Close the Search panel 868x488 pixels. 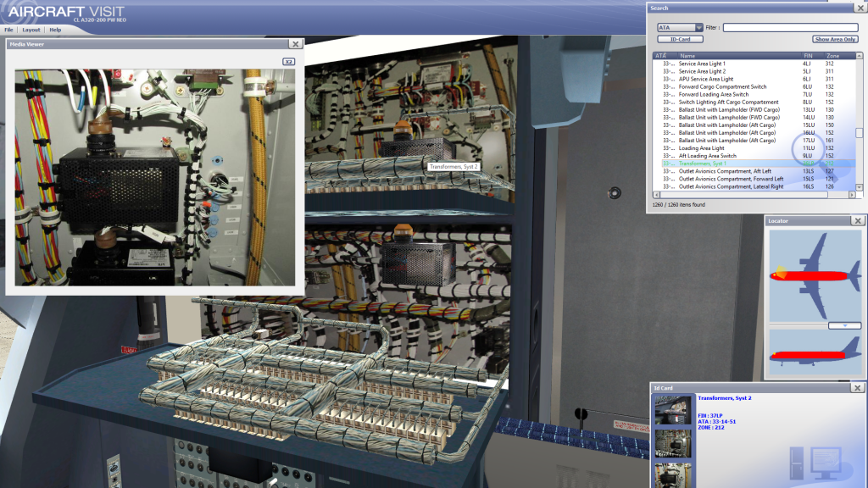pos(861,8)
